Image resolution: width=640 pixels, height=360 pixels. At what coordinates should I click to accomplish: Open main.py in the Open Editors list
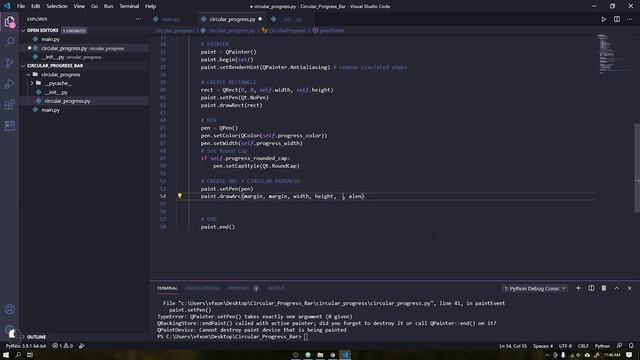[x=50, y=40]
